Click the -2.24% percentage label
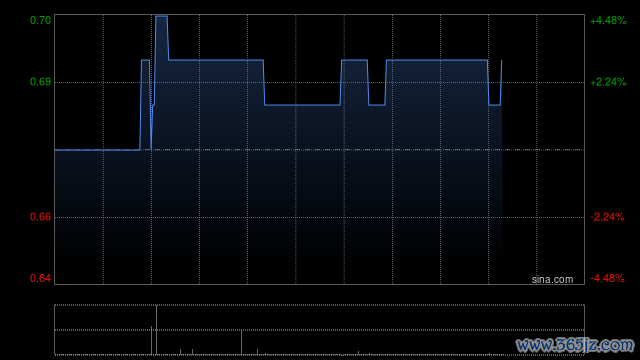 pos(607,217)
